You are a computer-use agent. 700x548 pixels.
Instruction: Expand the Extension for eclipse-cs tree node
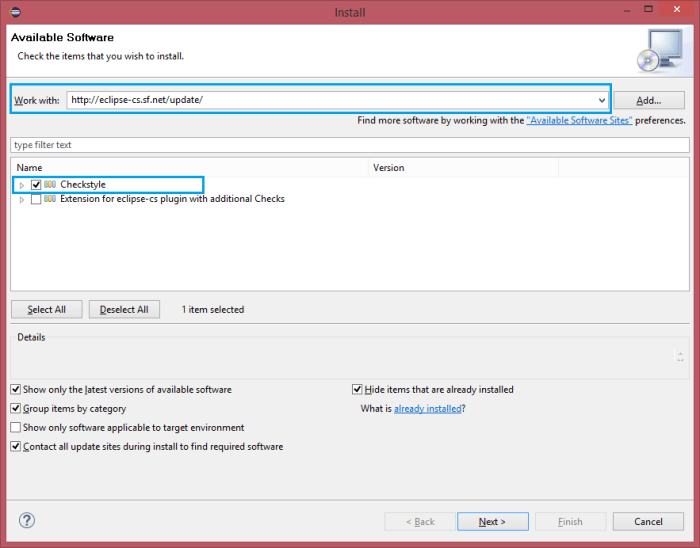pos(22,199)
